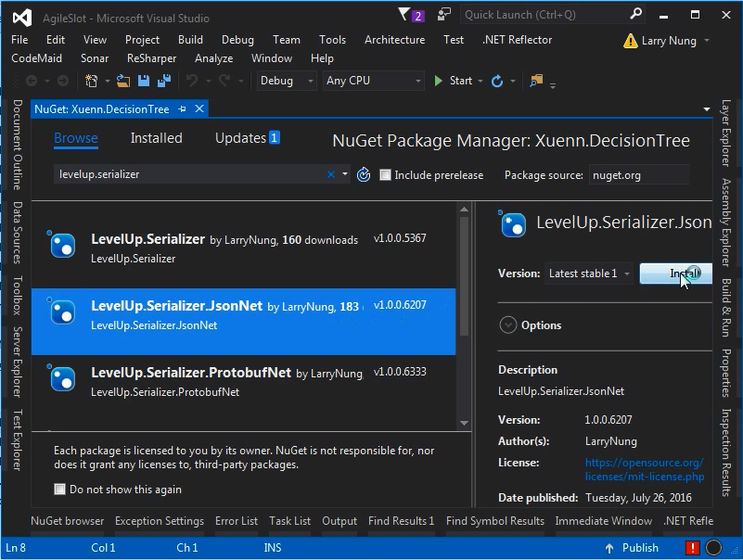The height and width of the screenshot is (560, 743).
Task: Click the Redo toolbar icon
Action: tap(224, 81)
